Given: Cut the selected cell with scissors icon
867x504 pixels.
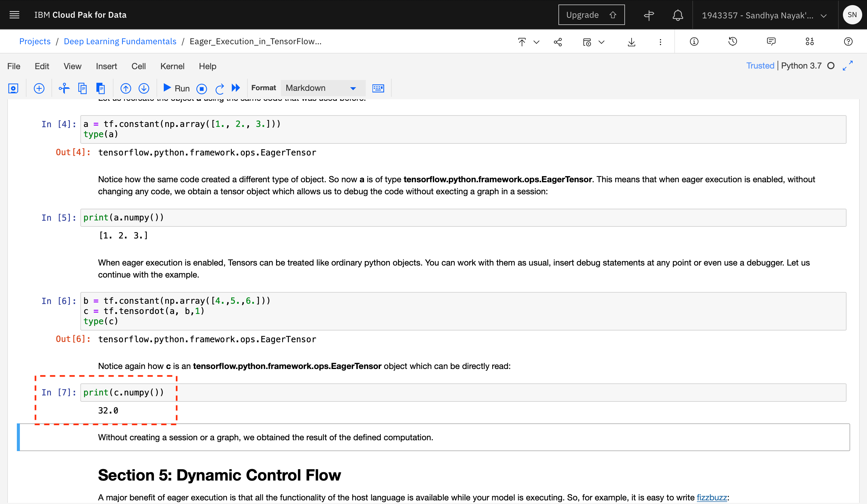Looking at the screenshot, I should [64, 88].
